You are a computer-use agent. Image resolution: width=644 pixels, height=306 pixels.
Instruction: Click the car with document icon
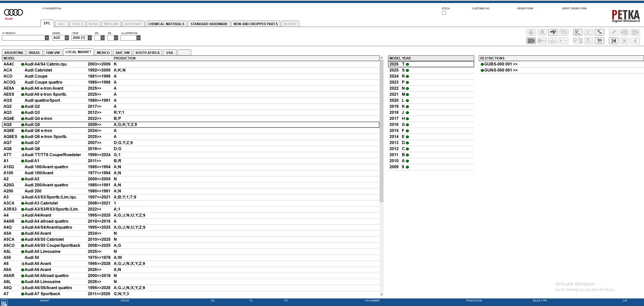pos(589,41)
